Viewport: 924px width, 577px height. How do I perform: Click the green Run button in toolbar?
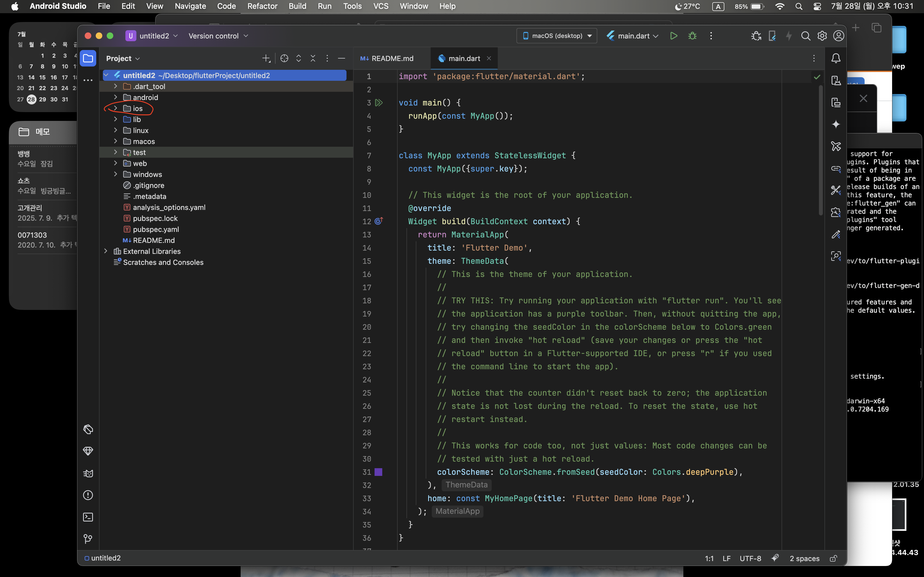(x=673, y=36)
